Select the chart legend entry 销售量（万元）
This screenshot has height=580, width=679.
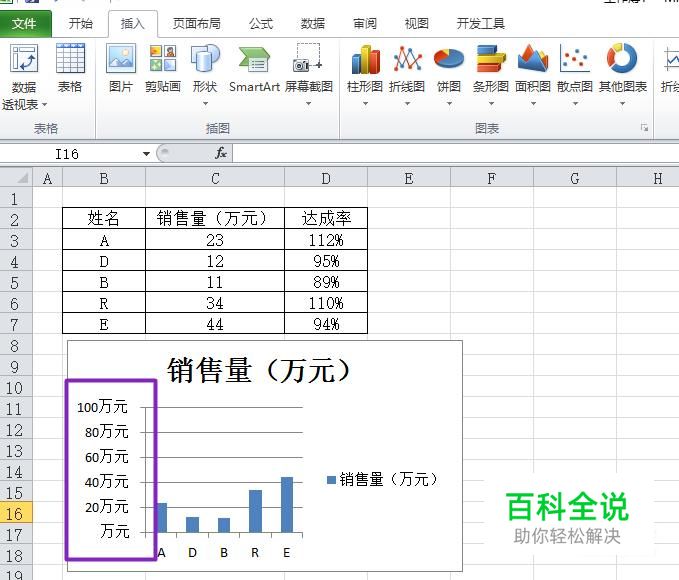[x=382, y=480]
